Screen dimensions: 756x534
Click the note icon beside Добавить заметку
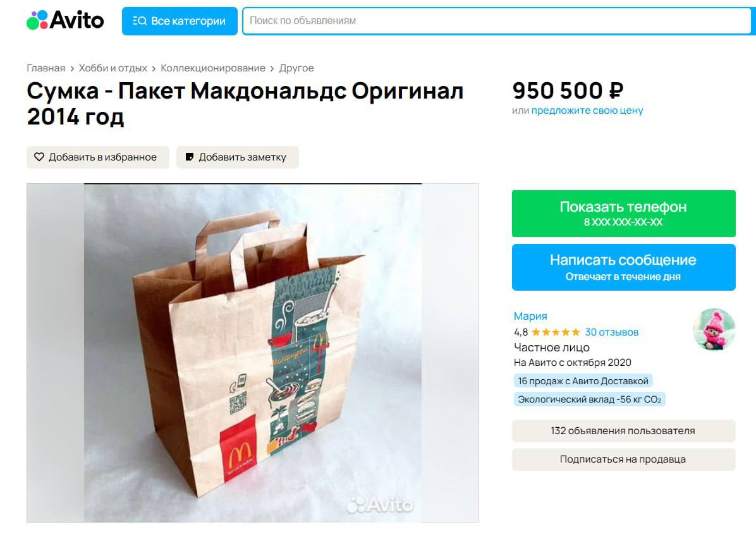click(x=190, y=157)
